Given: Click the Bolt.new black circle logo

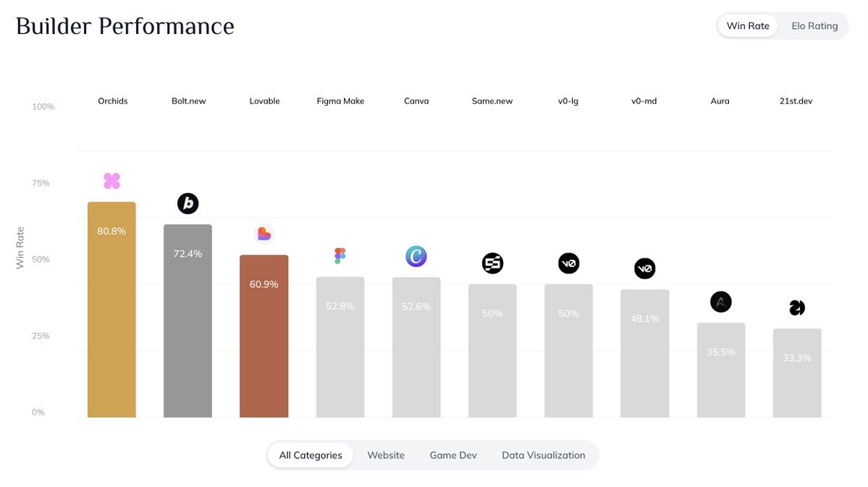Looking at the screenshot, I should point(187,204).
